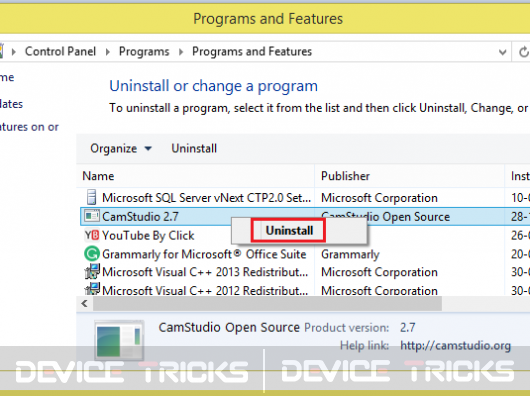Screen dimensions: 530x396
Task: Click the horizontal scrollbar thumb under the list
Action: [267, 303]
